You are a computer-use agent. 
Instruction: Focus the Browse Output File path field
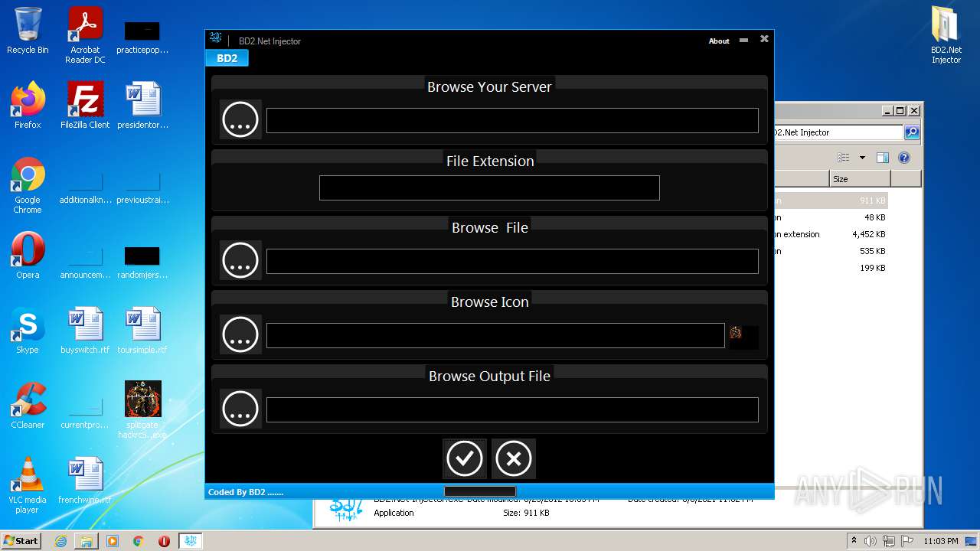512,409
